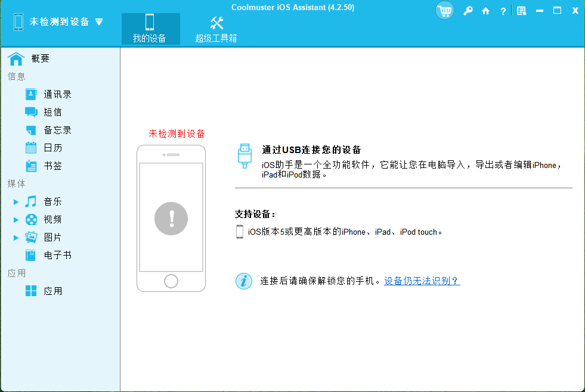Click the 概要 home icon in sidebar
585x392 pixels.
coord(16,58)
